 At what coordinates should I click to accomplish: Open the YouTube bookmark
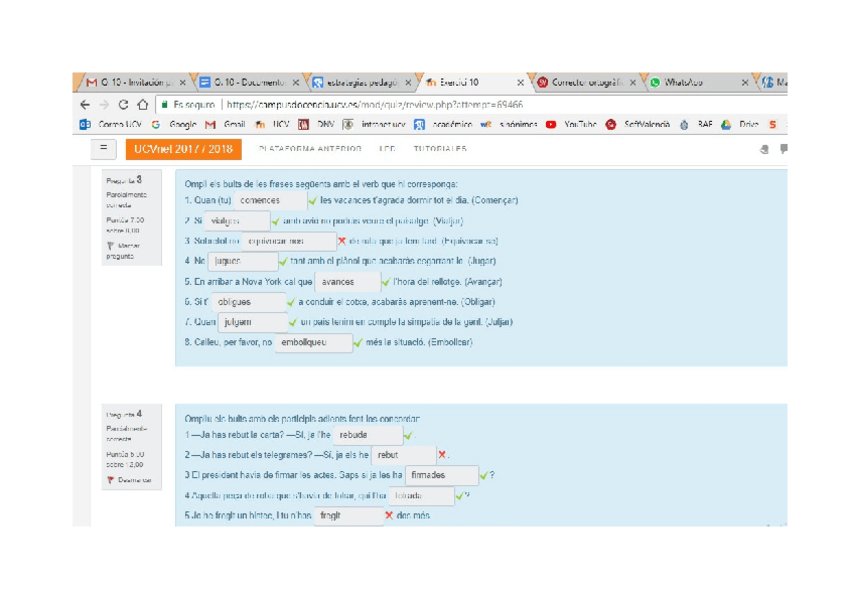tap(571, 124)
